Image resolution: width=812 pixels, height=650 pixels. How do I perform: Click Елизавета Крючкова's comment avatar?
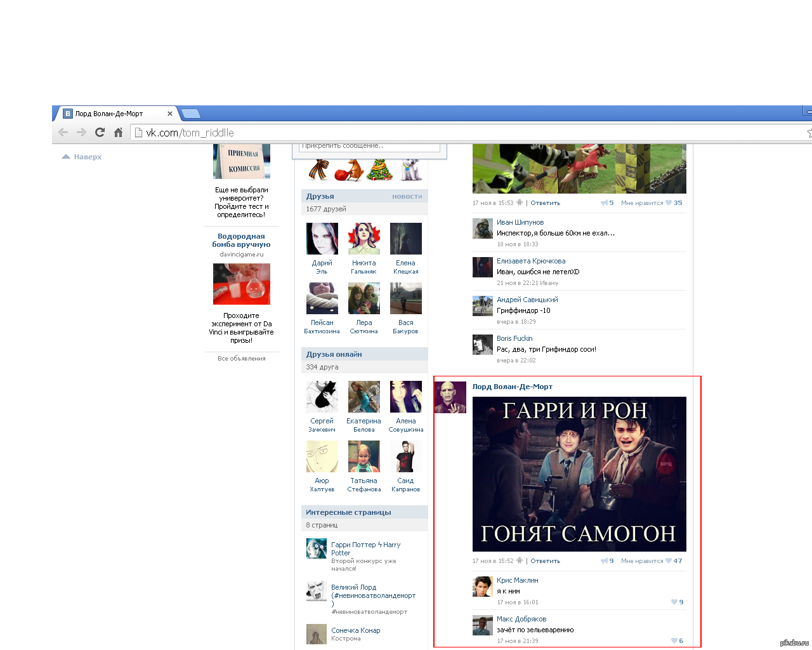[x=483, y=267]
